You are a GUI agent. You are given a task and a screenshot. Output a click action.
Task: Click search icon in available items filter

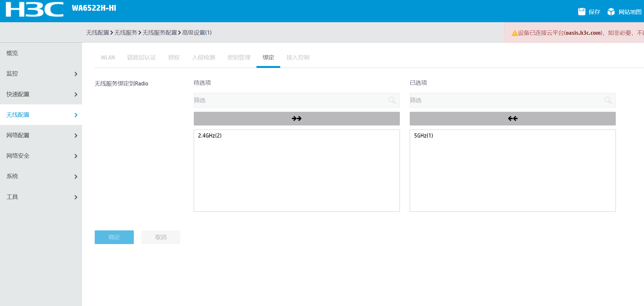[x=392, y=100]
